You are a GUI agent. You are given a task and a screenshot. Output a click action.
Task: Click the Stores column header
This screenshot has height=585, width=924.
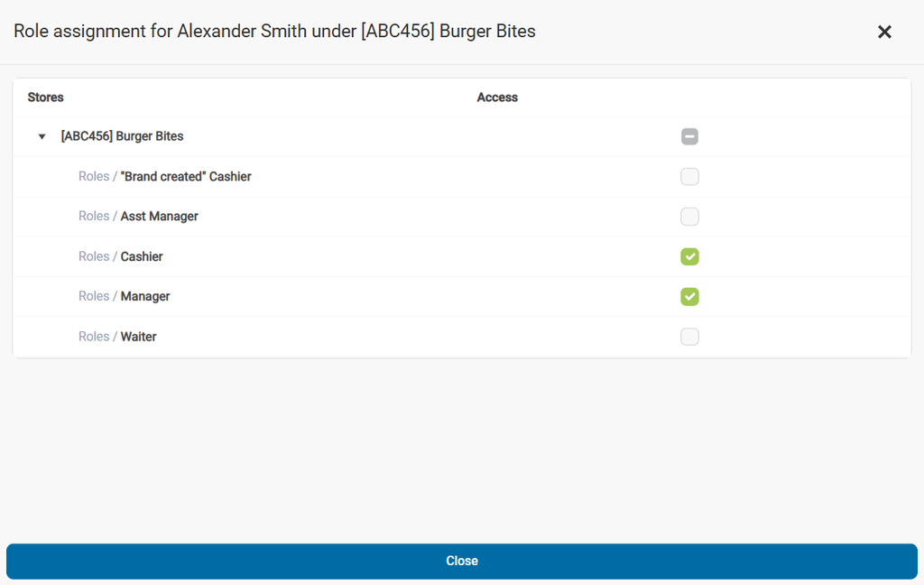click(46, 97)
